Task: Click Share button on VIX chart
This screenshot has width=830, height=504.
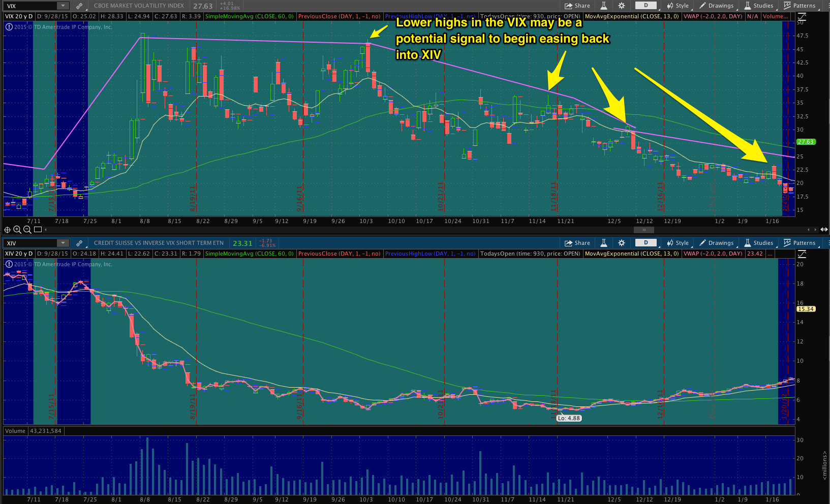Action: [577, 6]
